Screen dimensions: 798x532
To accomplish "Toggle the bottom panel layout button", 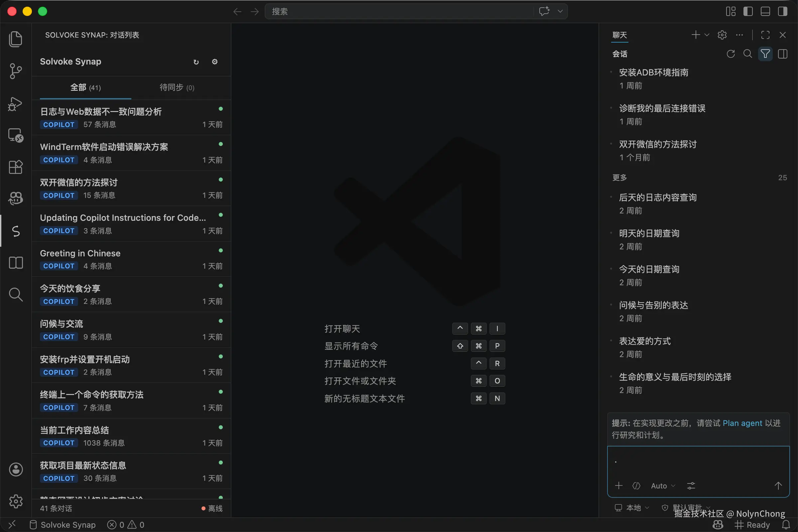I will pos(765,12).
